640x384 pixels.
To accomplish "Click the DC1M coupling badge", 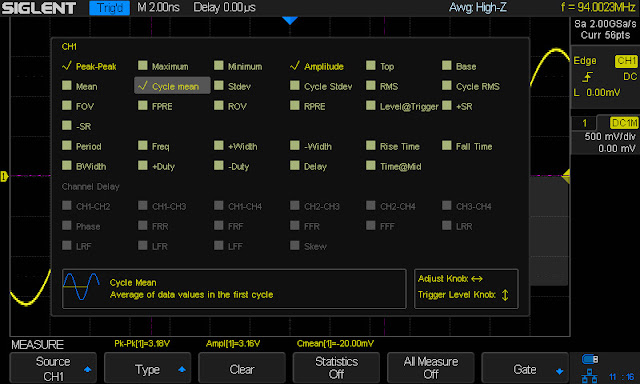I will pyautogui.click(x=624, y=123).
